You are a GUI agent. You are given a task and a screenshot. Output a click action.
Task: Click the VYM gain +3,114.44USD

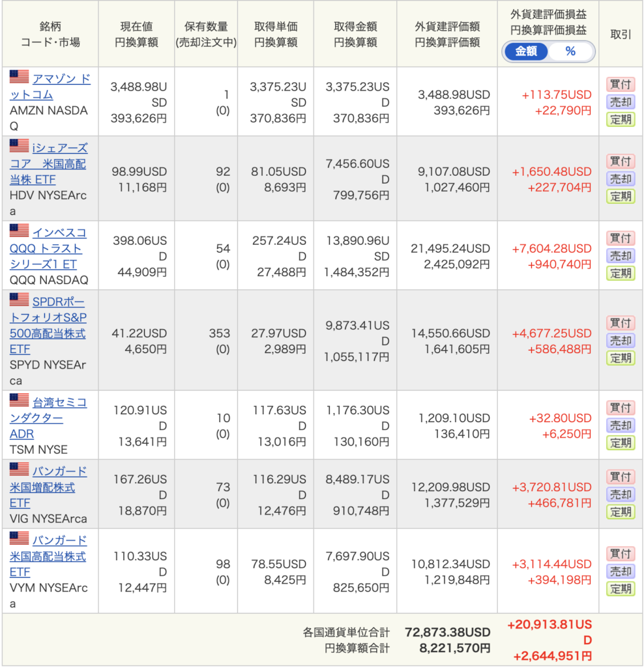tap(551, 564)
